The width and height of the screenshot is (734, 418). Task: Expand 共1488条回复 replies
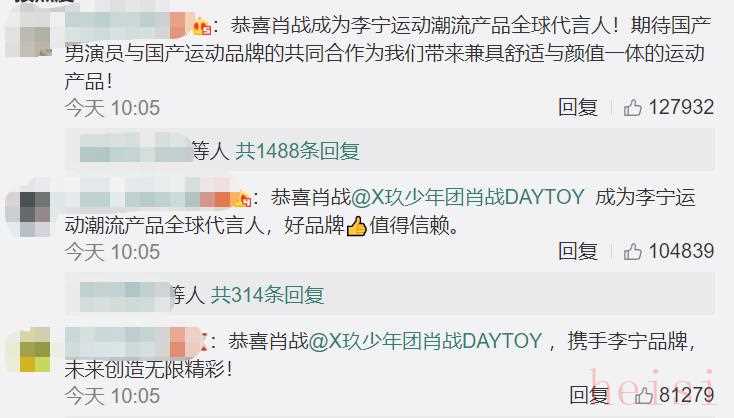click(297, 151)
